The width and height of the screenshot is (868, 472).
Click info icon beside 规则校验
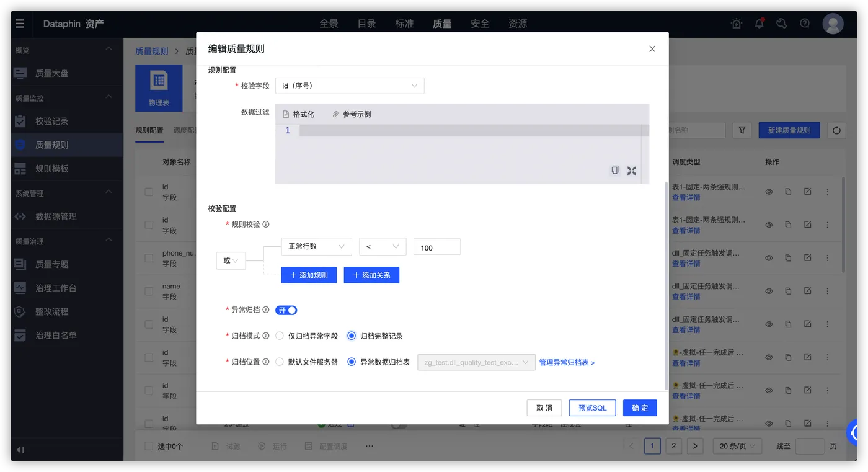point(266,225)
